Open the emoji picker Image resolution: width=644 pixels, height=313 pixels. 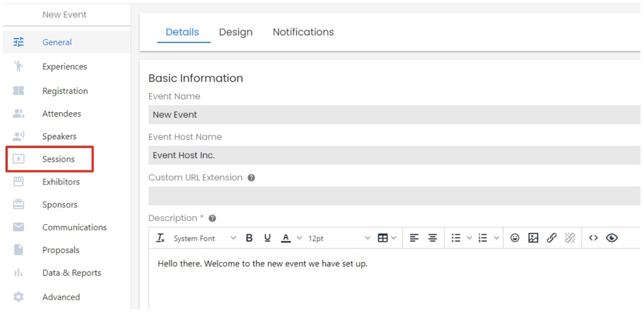[x=515, y=238]
